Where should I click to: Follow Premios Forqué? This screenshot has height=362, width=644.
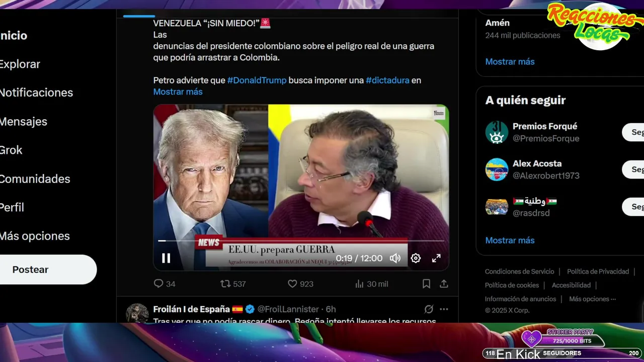coord(633,132)
